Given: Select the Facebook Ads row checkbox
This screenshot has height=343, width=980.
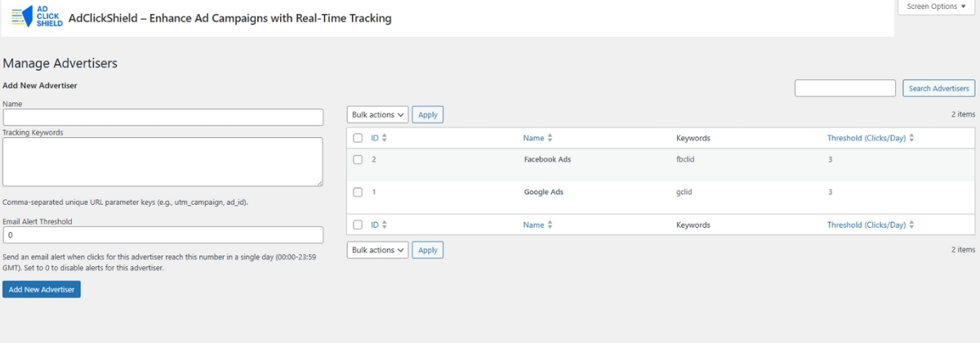Looking at the screenshot, I should [358, 160].
